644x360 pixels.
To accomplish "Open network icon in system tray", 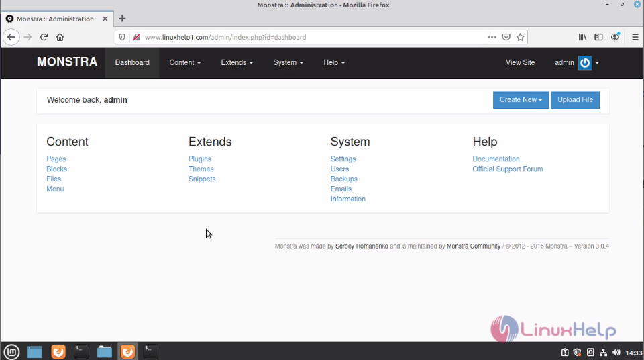I will (603, 352).
